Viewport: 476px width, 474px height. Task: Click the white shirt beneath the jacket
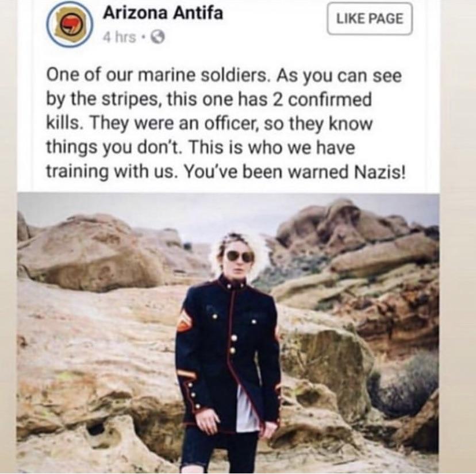246,409
